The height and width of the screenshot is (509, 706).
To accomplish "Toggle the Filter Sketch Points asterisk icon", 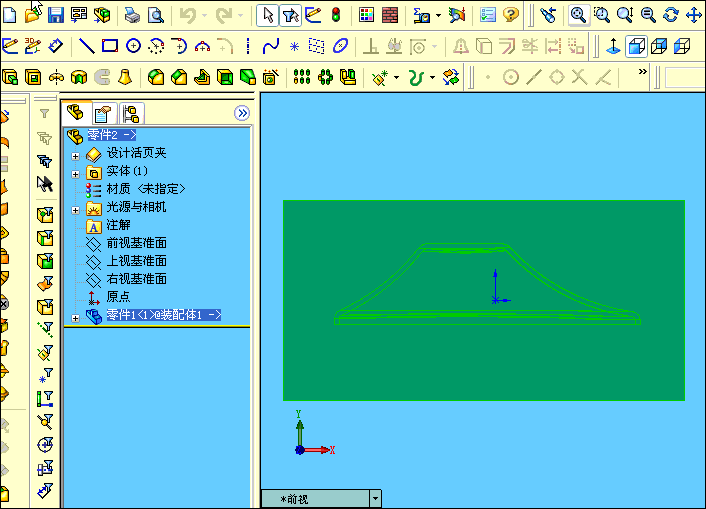I will pyautogui.click(x=45, y=375).
